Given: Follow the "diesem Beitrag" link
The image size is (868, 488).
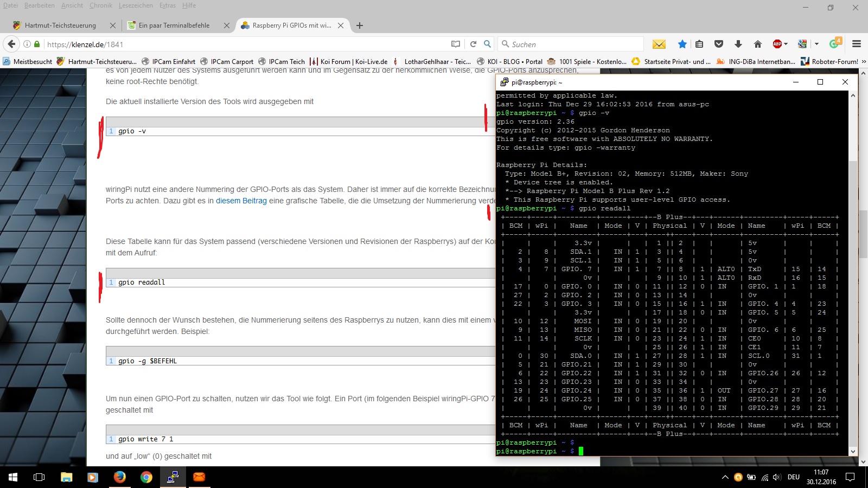Looking at the screenshot, I should click(x=241, y=201).
